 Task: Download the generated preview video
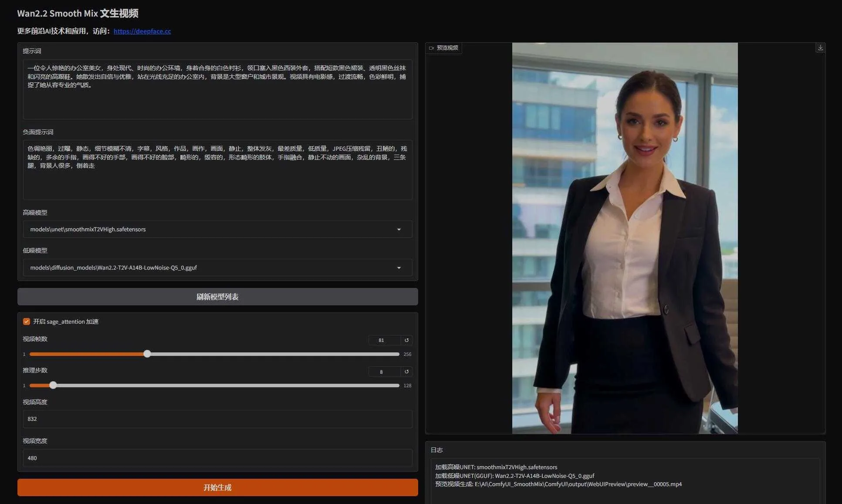(820, 48)
